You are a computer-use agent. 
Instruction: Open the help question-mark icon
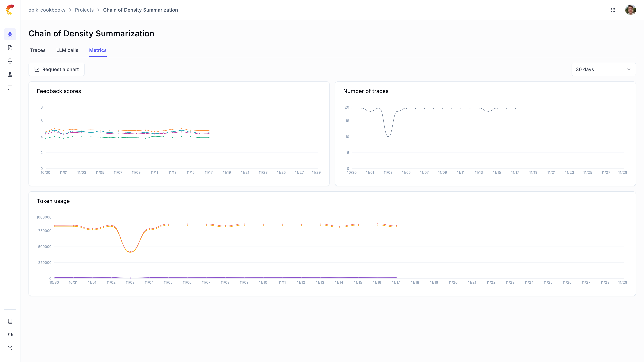(x=10, y=348)
